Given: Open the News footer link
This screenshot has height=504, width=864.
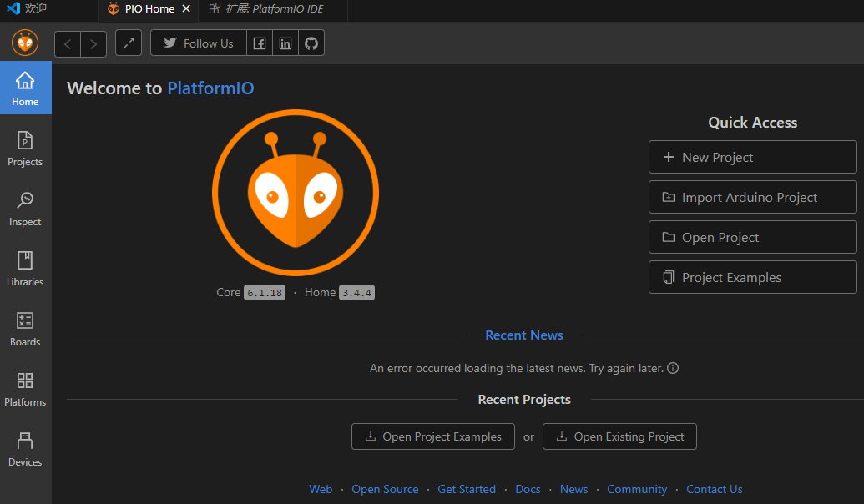Looking at the screenshot, I should click(x=573, y=489).
